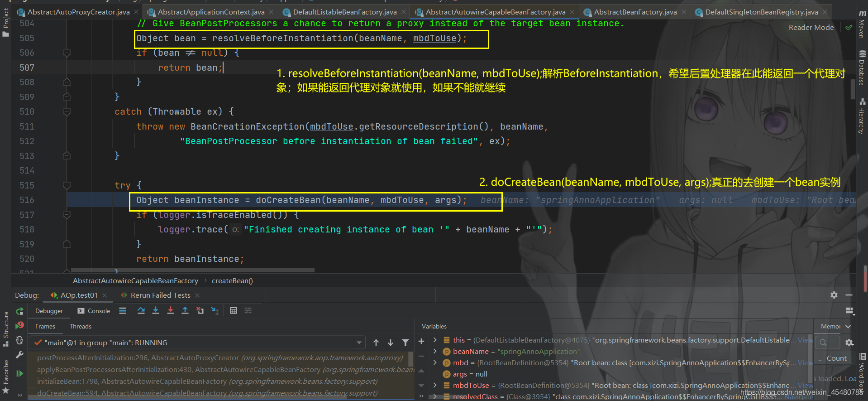Click the Step Out icon
This screenshot has height=401, width=868.
pyautogui.click(x=185, y=311)
